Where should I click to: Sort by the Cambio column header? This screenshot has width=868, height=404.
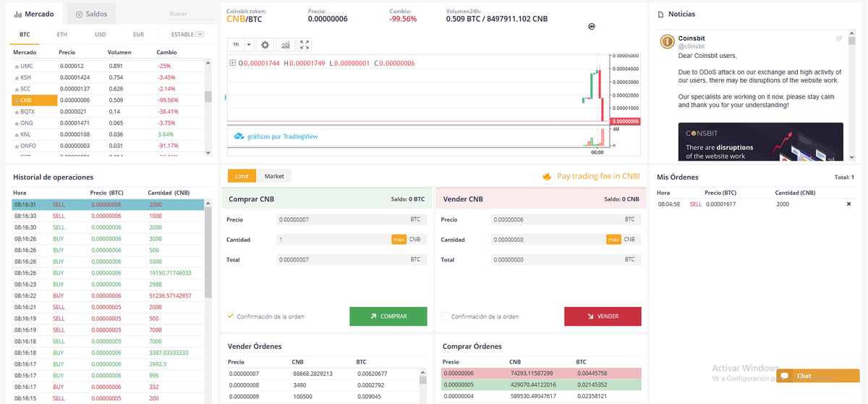(166, 52)
